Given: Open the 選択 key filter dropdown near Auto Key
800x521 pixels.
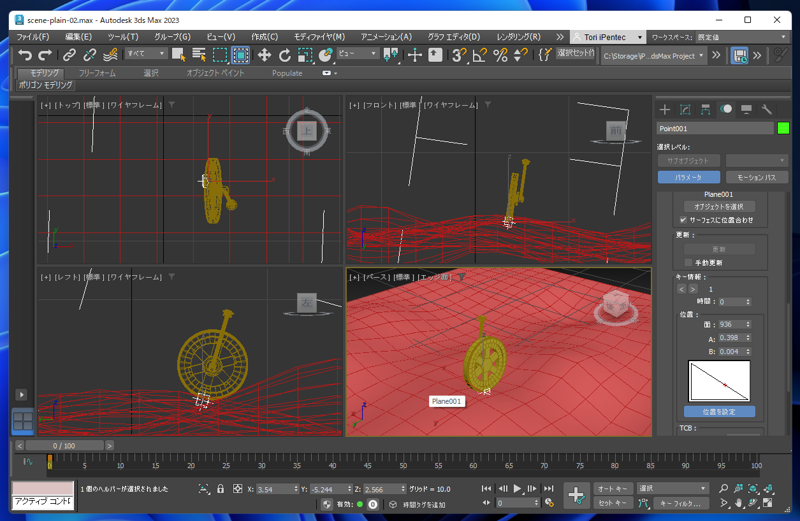Looking at the screenshot, I should click(673, 488).
